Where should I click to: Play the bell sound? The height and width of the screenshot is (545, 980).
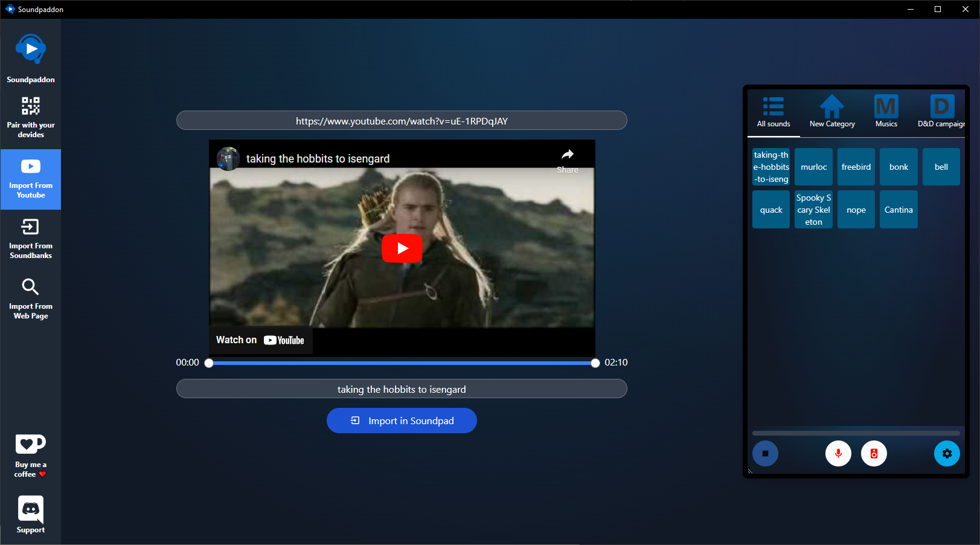coord(941,167)
